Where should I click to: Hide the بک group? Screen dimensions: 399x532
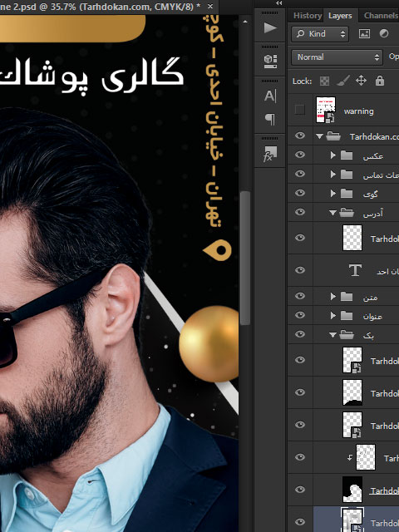pyautogui.click(x=300, y=334)
